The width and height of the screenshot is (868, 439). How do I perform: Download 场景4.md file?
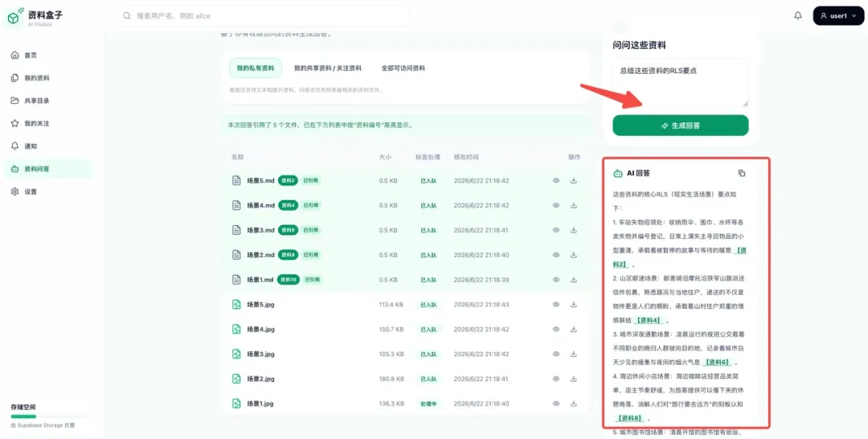pos(574,205)
